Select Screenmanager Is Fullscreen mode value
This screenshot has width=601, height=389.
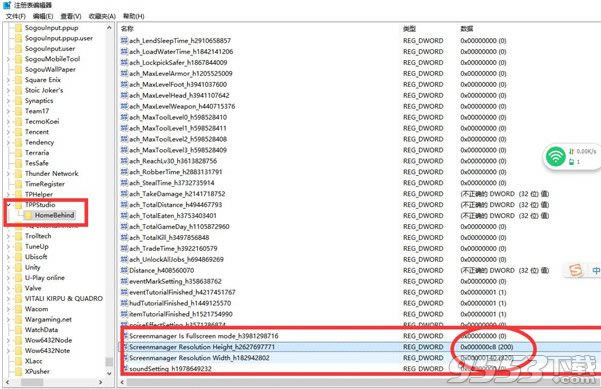pos(204,336)
